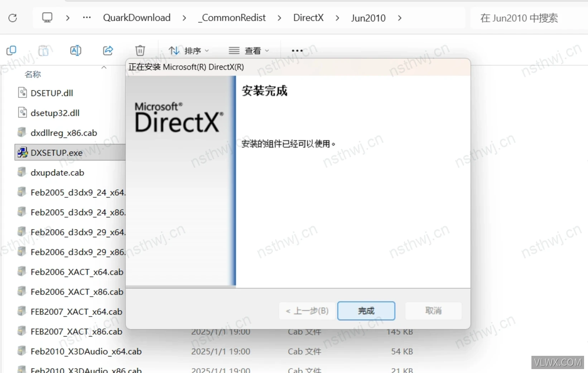Click Feb2006_XACT_x64.cab file icon
The image size is (588, 373).
click(22, 271)
